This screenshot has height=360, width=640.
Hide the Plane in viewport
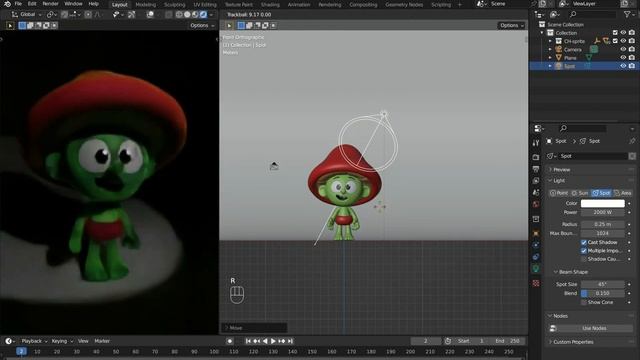[623, 58]
